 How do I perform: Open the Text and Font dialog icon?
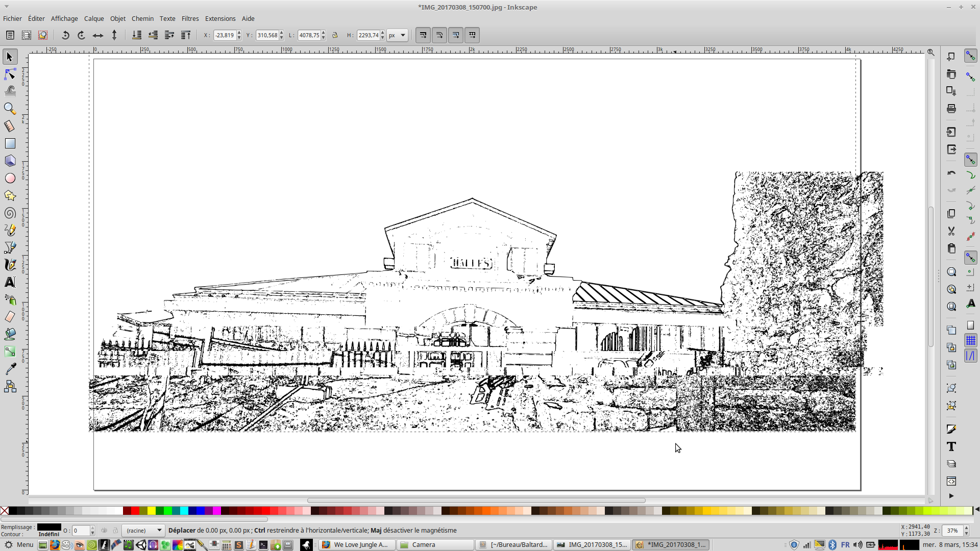click(951, 446)
